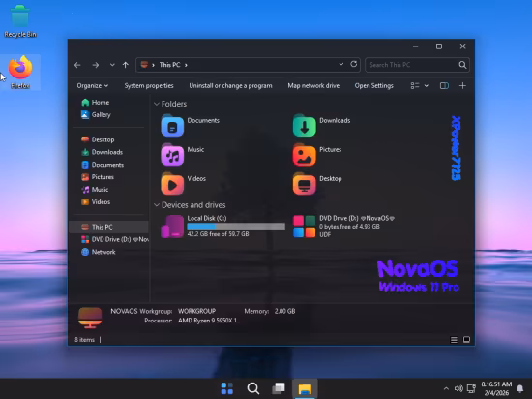Show hidden system tray icons
The height and width of the screenshot is (399, 532).
coord(446,388)
